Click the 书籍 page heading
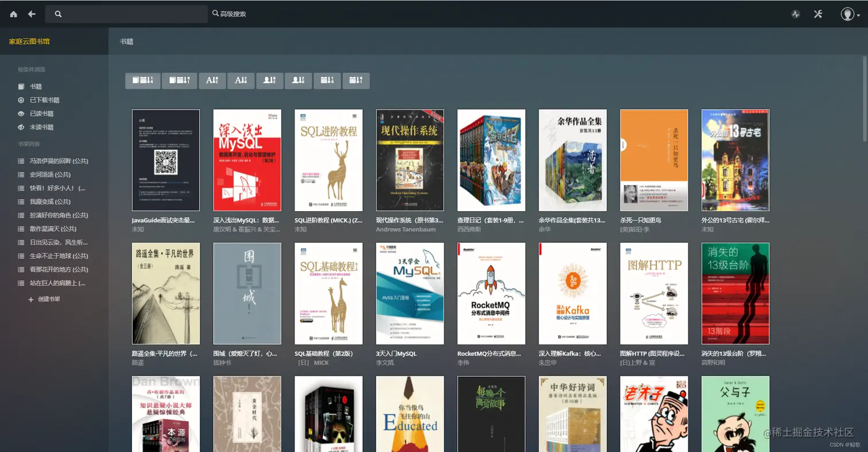This screenshot has height=452, width=868. [x=126, y=41]
